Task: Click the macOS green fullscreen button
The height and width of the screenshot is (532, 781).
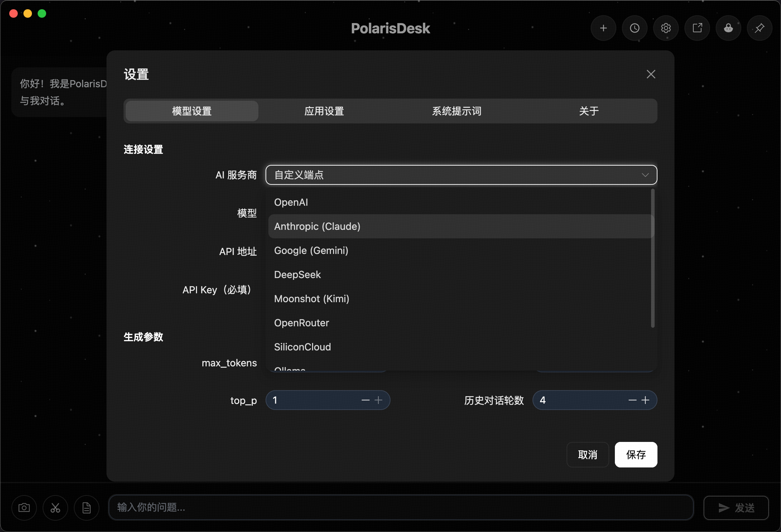Action: pyautogui.click(x=42, y=13)
